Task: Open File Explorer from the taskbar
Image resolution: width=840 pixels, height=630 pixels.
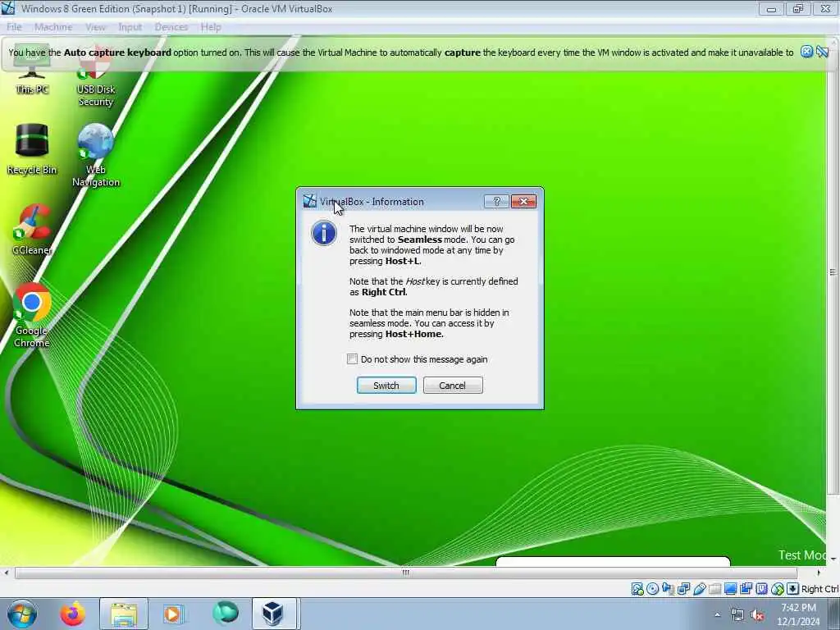Action: point(124,614)
